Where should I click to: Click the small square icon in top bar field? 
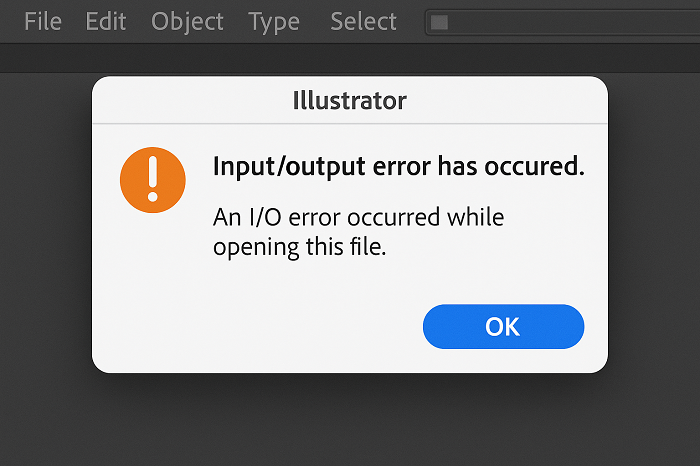coord(439,22)
